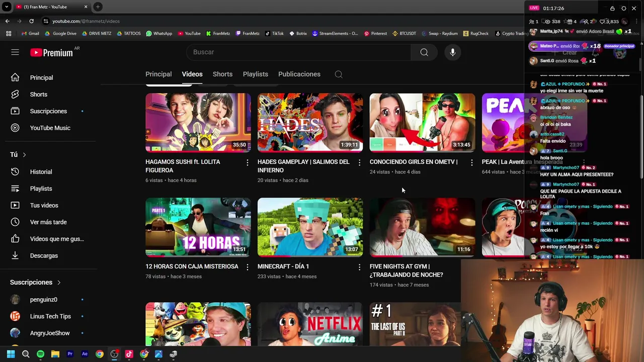The height and width of the screenshot is (362, 644).
Task: Play the 12 HORAS CON CAJA MISTERIOSA thumbnail
Action: [198, 227]
